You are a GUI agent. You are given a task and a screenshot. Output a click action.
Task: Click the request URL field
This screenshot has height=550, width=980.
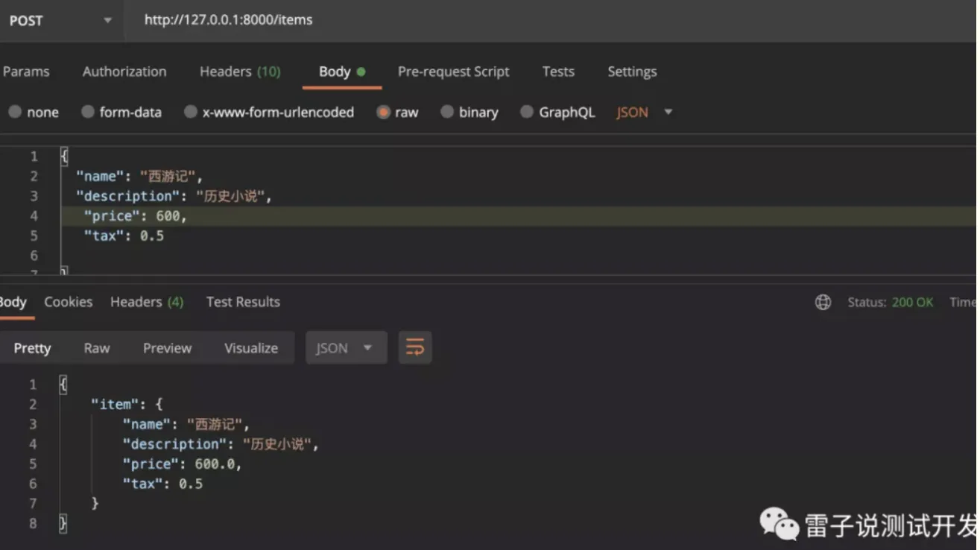pos(551,20)
